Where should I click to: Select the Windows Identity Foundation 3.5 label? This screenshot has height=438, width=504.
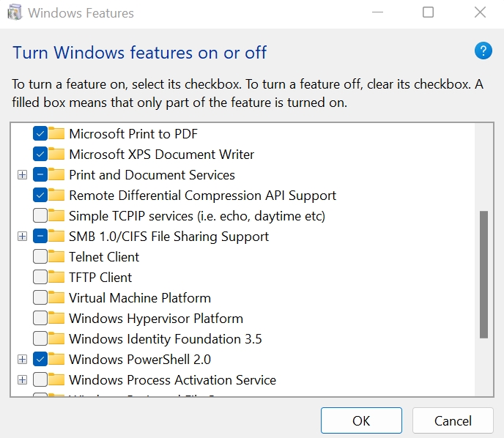[166, 339]
